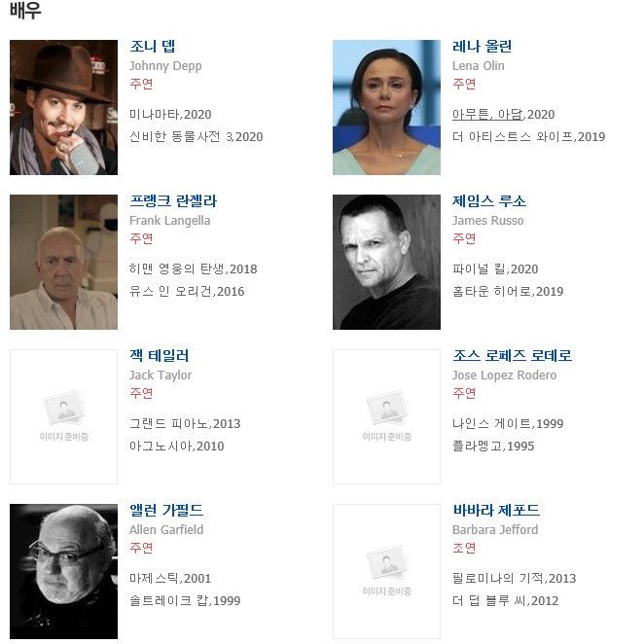This screenshot has height=644, width=644.
Task: Open Johnny Depp's profile photo
Action: tap(63, 107)
